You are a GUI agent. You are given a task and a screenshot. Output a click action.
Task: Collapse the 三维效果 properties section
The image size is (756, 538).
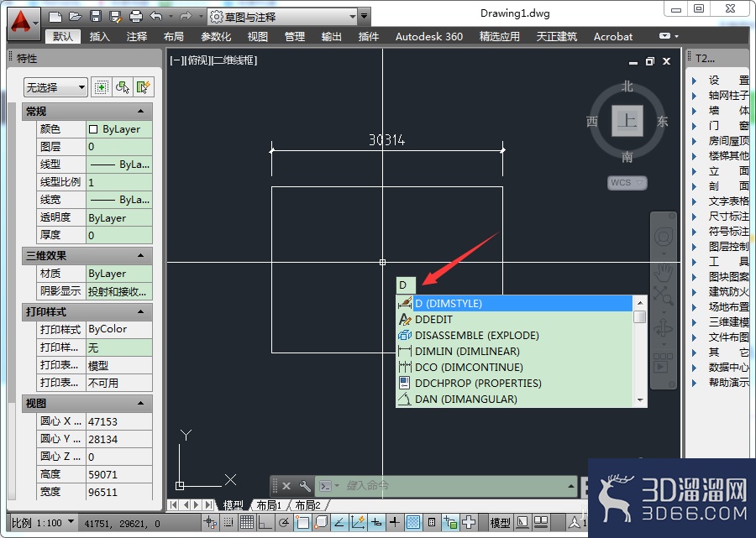(x=140, y=256)
